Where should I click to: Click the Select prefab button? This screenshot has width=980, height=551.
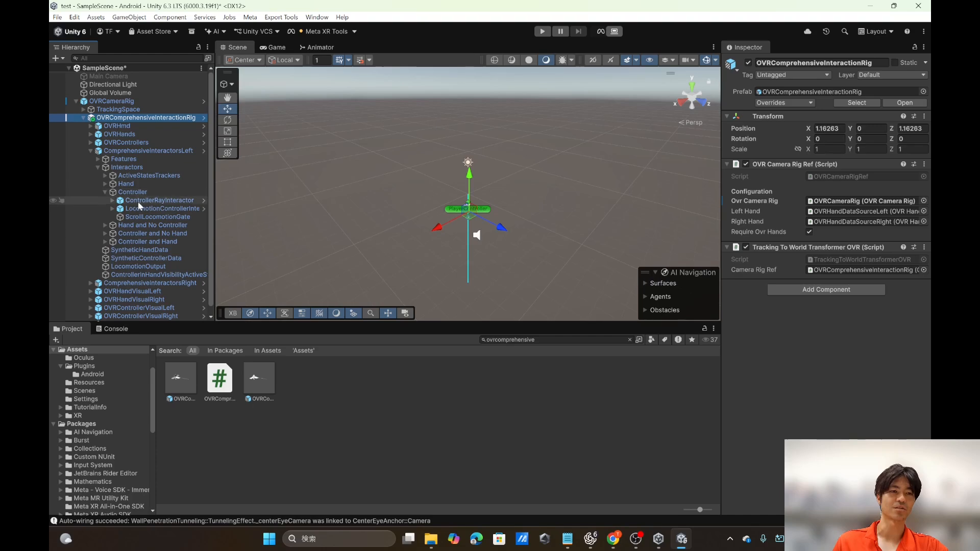856,103
